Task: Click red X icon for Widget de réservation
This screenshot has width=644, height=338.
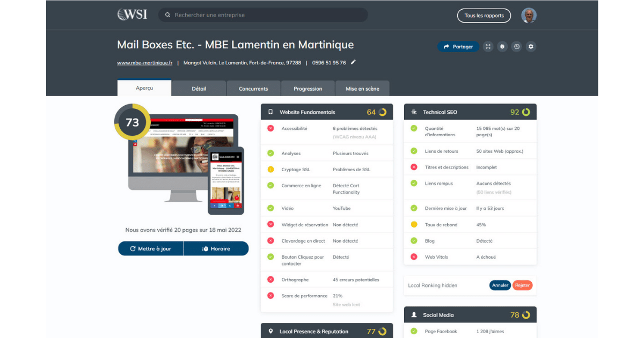Action: click(270, 225)
